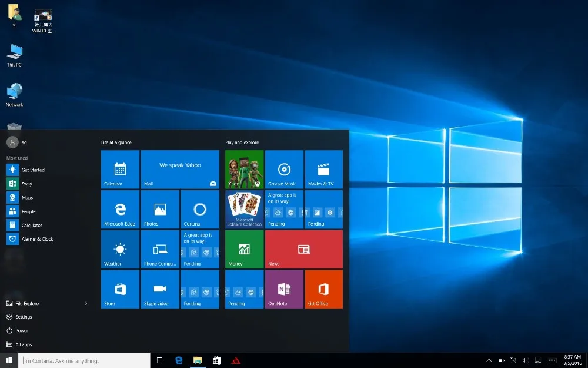Image resolution: width=588 pixels, height=368 pixels.
Task: Open the Calendar tile
Action: [120, 169]
